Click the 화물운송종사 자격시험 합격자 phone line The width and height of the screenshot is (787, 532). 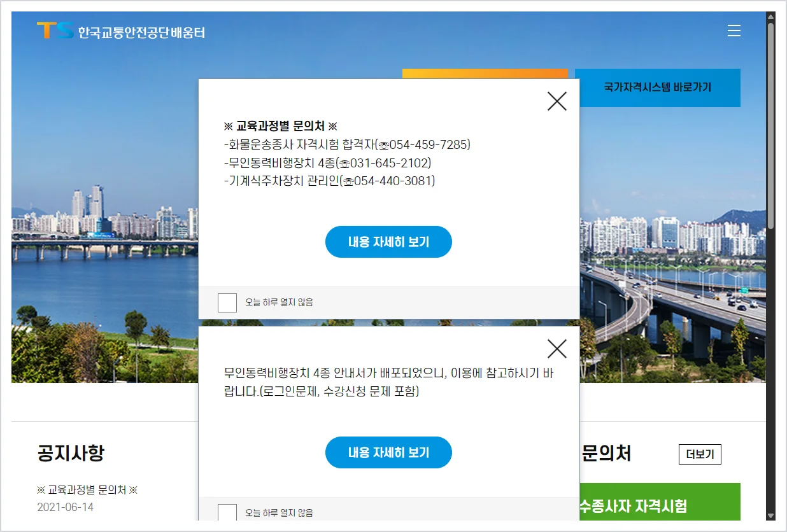coord(348,144)
